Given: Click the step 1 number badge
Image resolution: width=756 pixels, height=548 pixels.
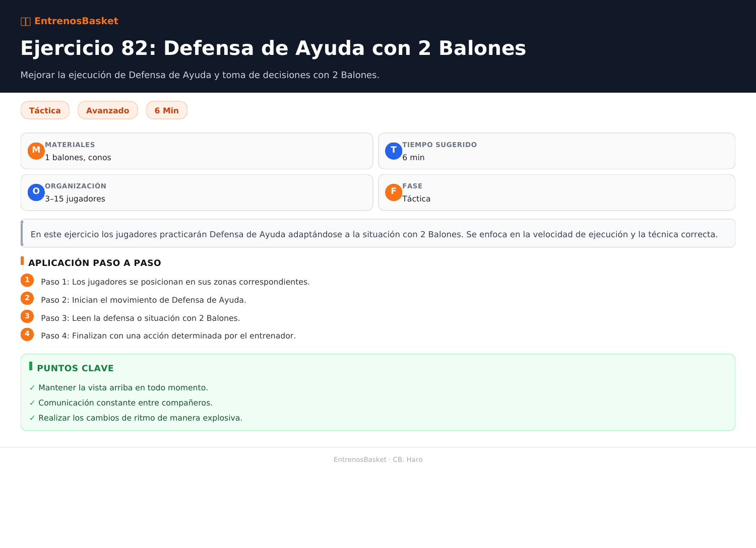Looking at the screenshot, I should [x=27, y=280].
